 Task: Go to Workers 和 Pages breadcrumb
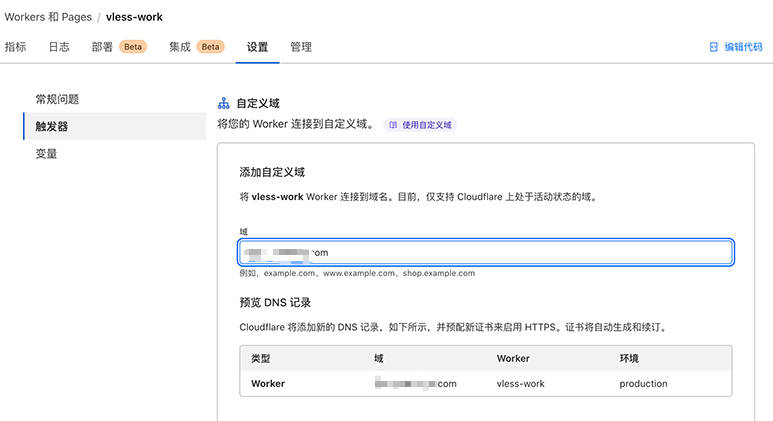(48, 17)
